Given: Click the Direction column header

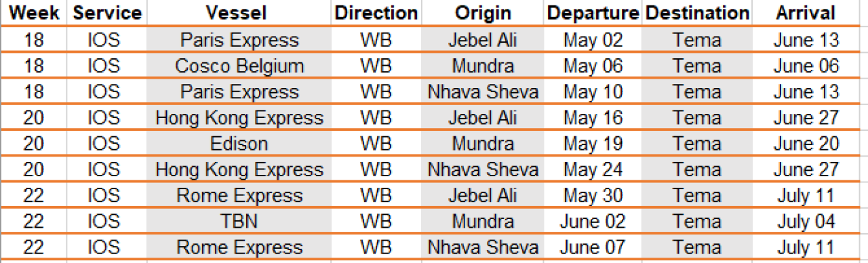Looking at the screenshot, I should (376, 13).
